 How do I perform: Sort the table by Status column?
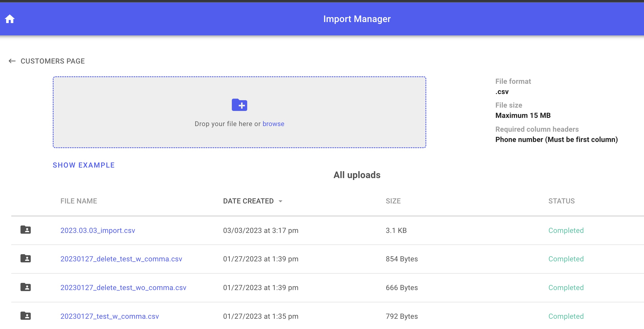[x=561, y=201]
